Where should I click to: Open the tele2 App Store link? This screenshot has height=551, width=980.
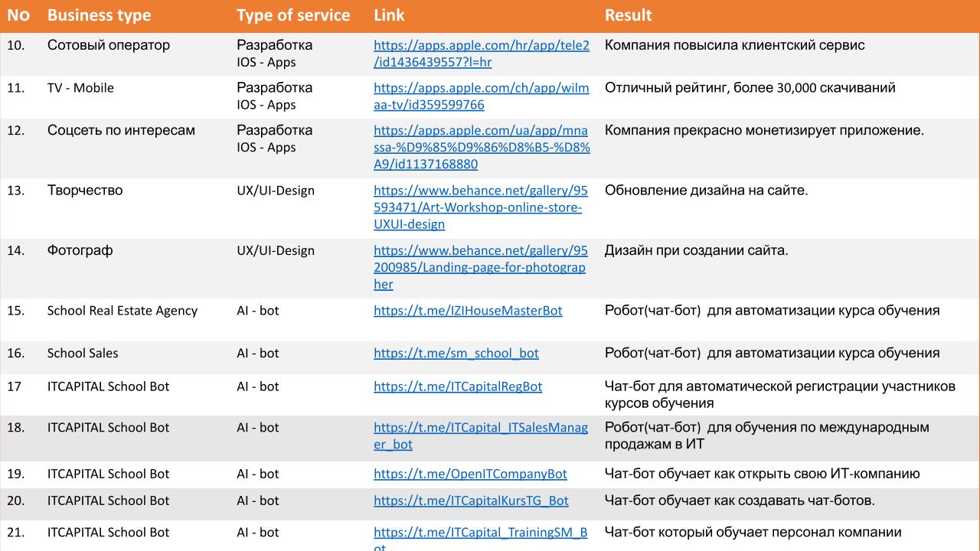coord(482,54)
